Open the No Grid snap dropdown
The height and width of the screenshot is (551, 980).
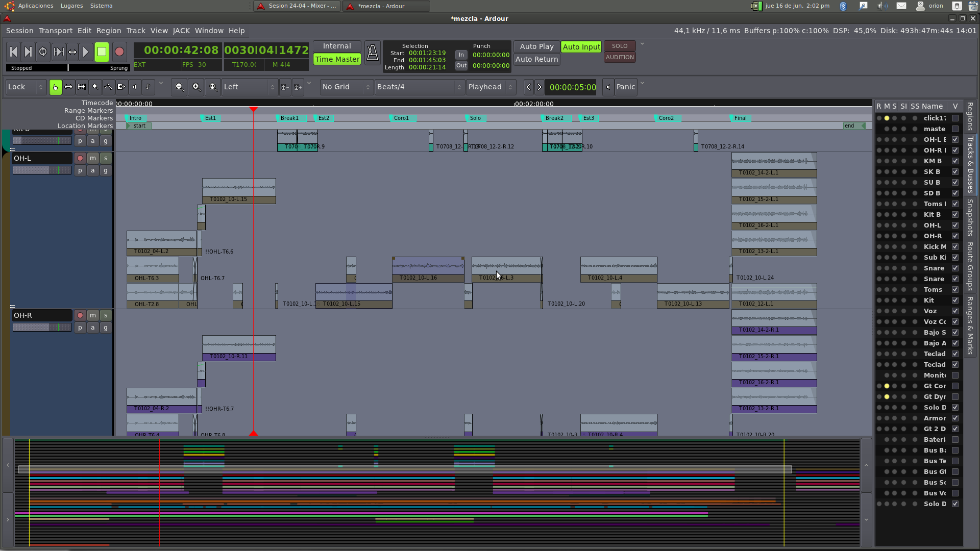click(x=346, y=87)
